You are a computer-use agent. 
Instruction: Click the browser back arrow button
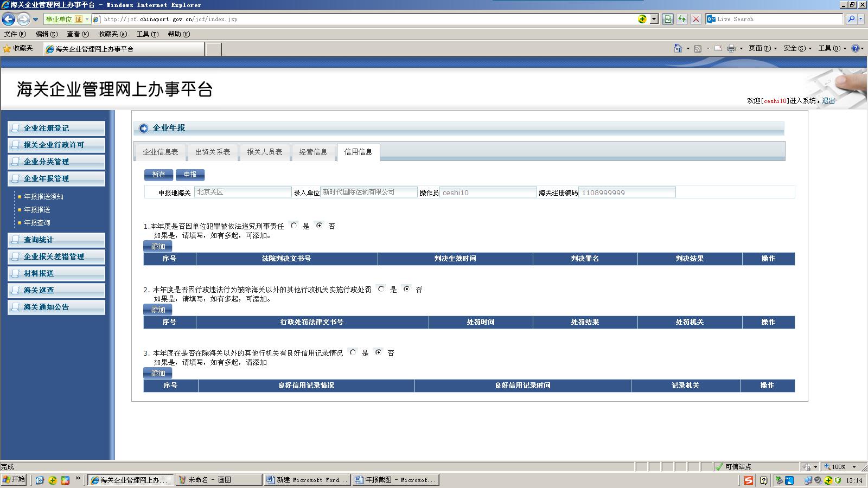9,20
